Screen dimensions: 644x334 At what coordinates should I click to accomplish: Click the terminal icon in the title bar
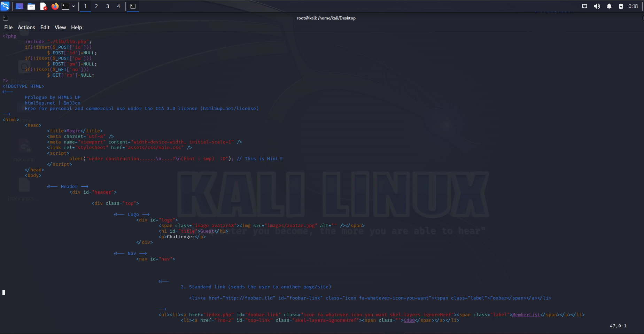(6, 18)
